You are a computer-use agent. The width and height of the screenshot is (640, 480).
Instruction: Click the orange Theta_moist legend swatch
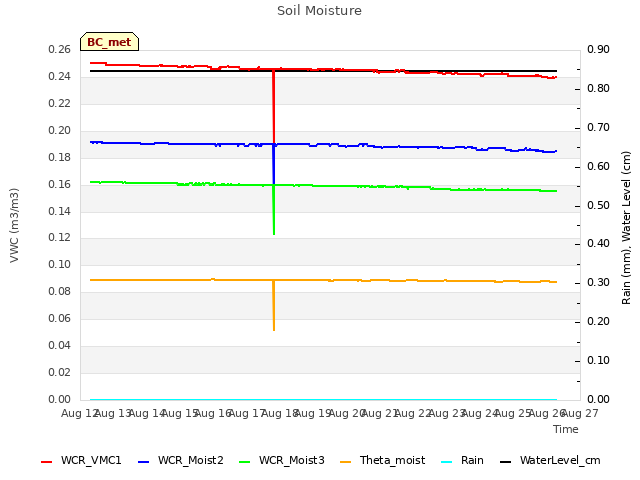pos(345,462)
